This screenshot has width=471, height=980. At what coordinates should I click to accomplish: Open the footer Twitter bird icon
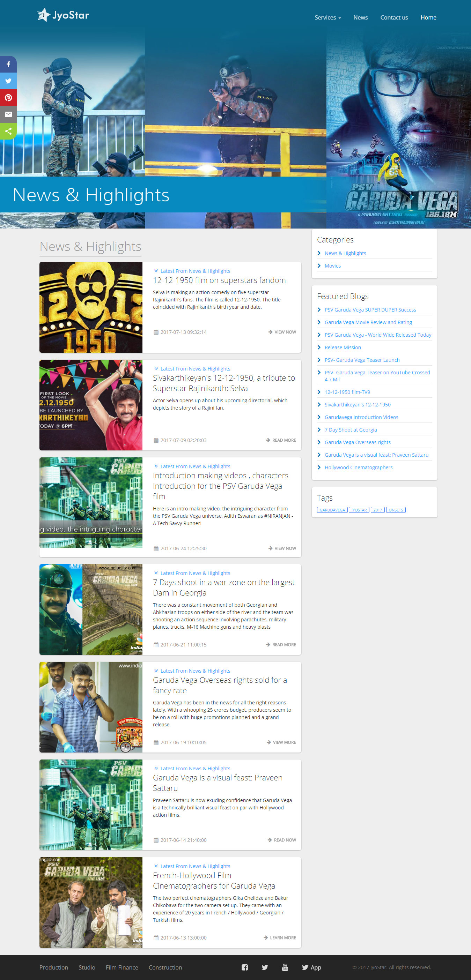coord(265,967)
